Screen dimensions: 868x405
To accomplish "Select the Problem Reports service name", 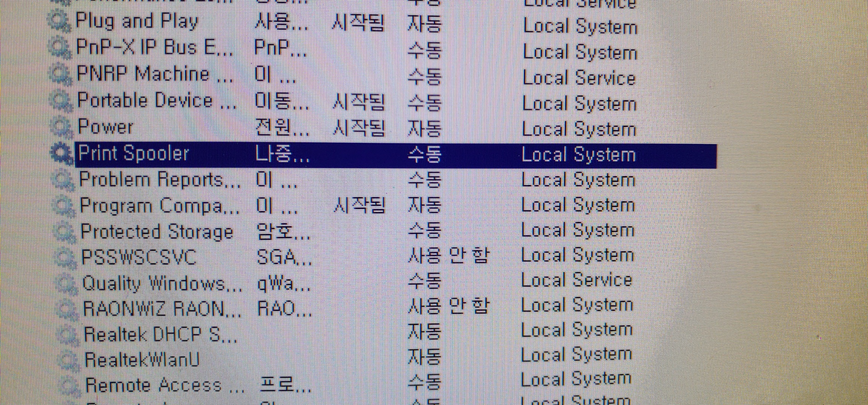I will click(x=159, y=180).
